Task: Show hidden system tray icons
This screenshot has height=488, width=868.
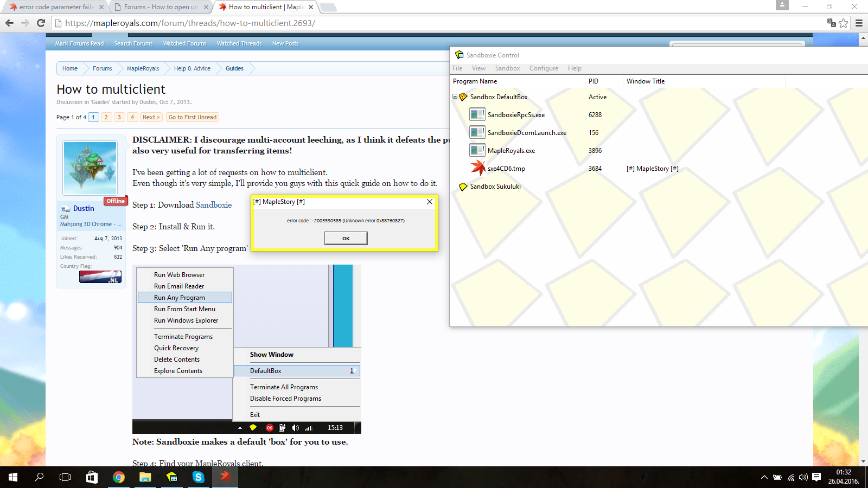Action: click(x=764, y=477)
